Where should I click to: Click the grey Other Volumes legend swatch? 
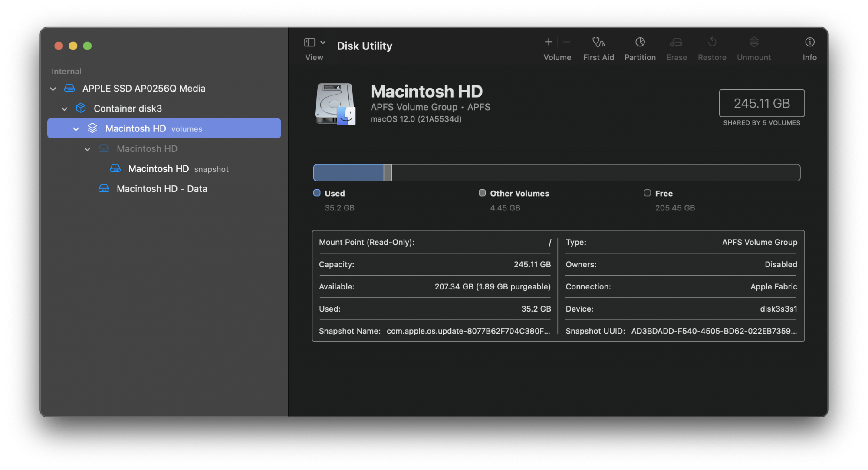[482, 193]
